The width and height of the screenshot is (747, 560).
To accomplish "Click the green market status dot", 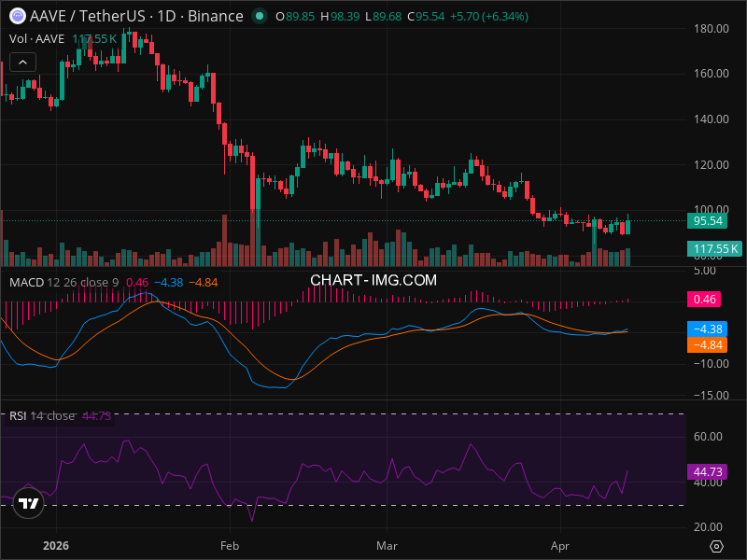I will pos(260,16).
